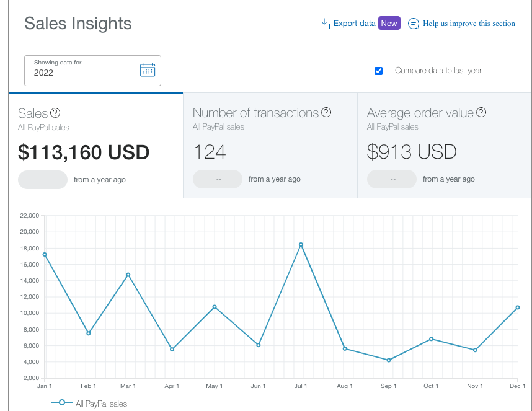Click the Export data download icon
Viewport: 532px width, 411px height.
coord(324,24)
